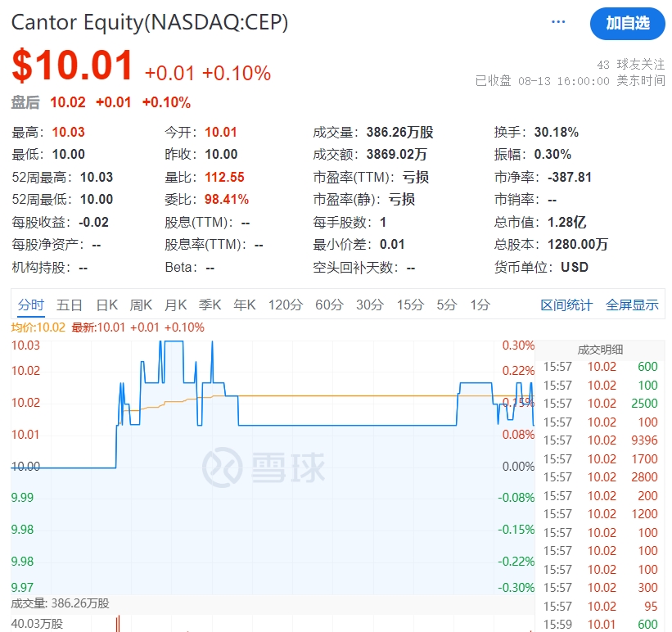Click the 加自选 watchlist button

pos(627,25)
